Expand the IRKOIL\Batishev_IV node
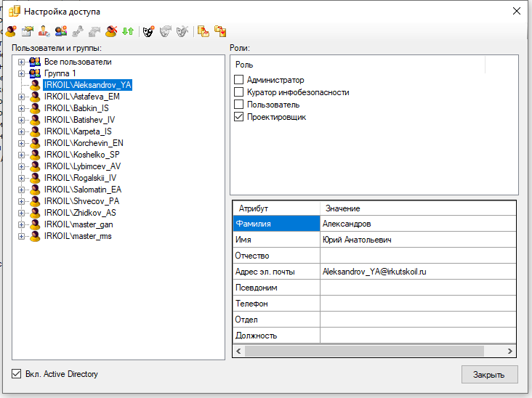This screenshot has height=398, width=532. point(21,120)
